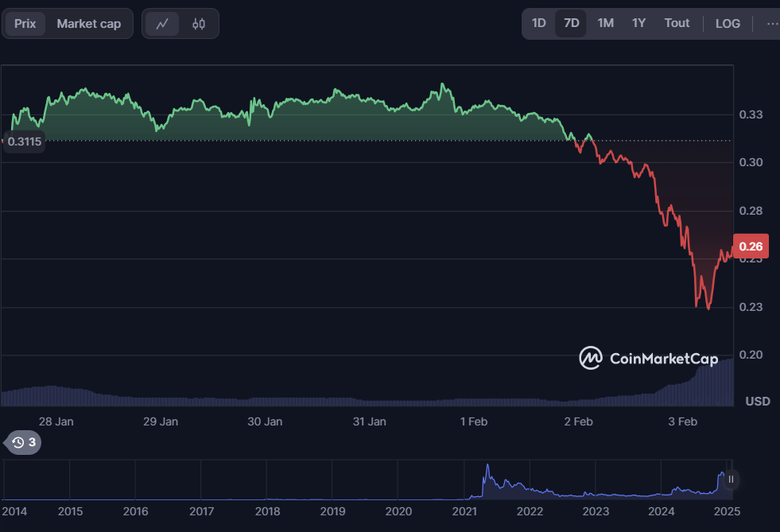The image size is (780, 532).
Task: Toggle the LOG scale option
Action: (728, 23)
